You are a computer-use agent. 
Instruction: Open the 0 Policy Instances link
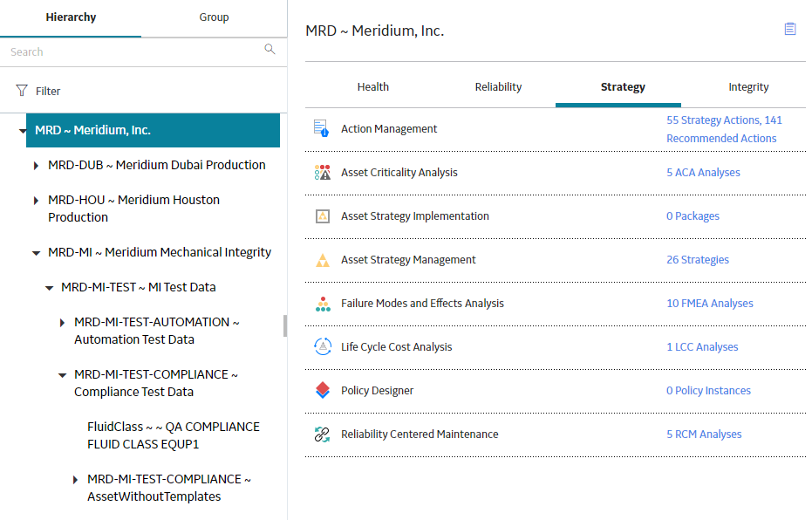tap(708, 390)
